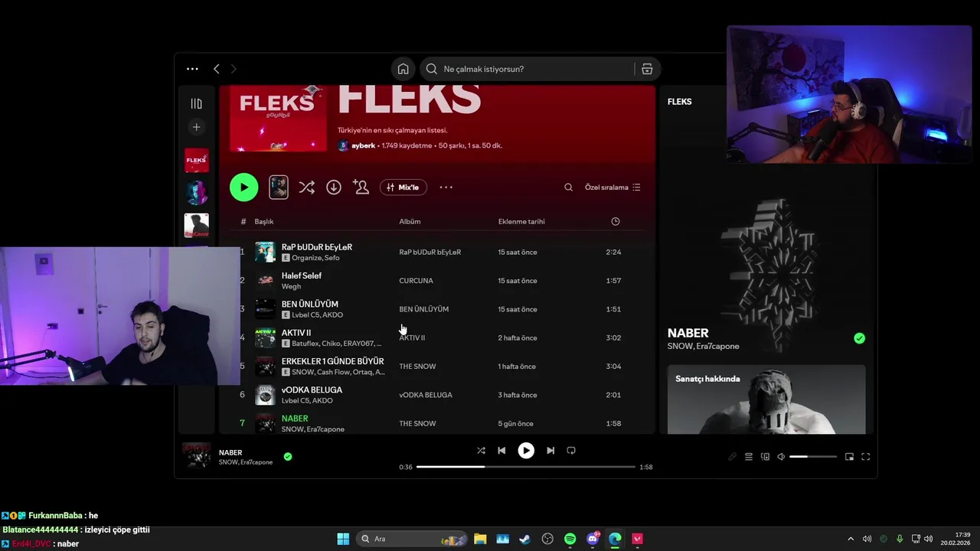Click the player bar play button

[526, 451]
